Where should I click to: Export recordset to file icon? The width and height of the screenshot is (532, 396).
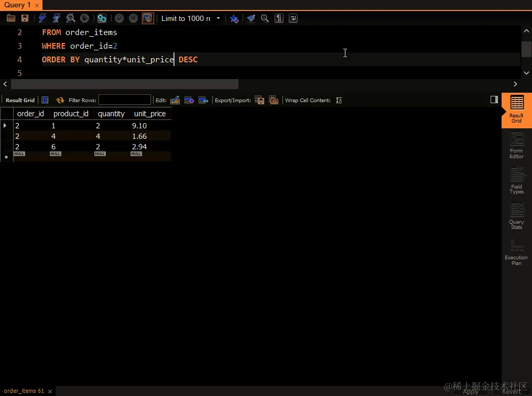259,100
